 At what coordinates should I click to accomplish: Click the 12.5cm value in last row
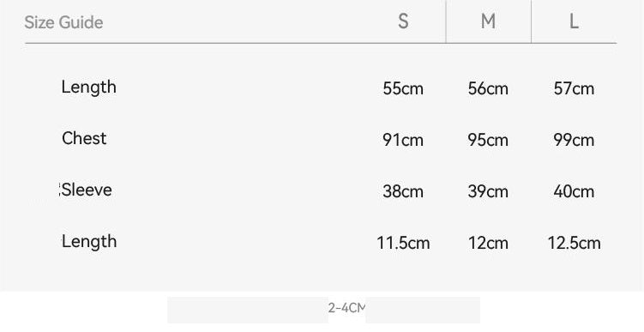click(575, 243)
